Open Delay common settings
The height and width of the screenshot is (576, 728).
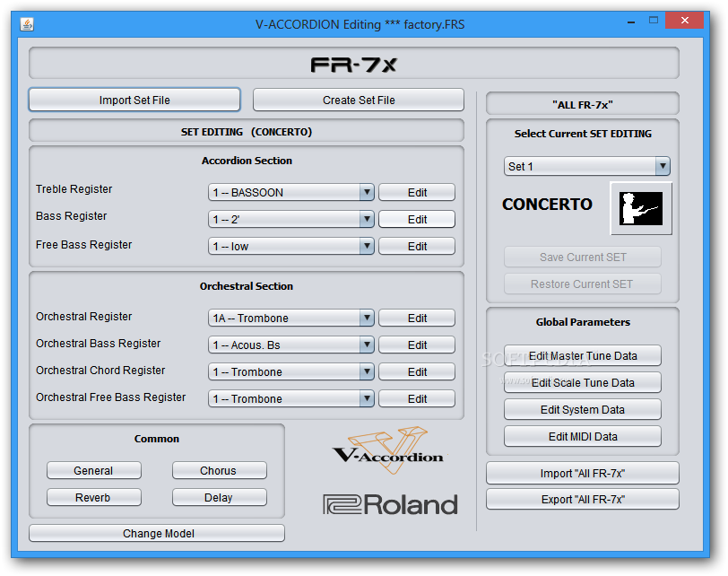(x=219, y=498)
